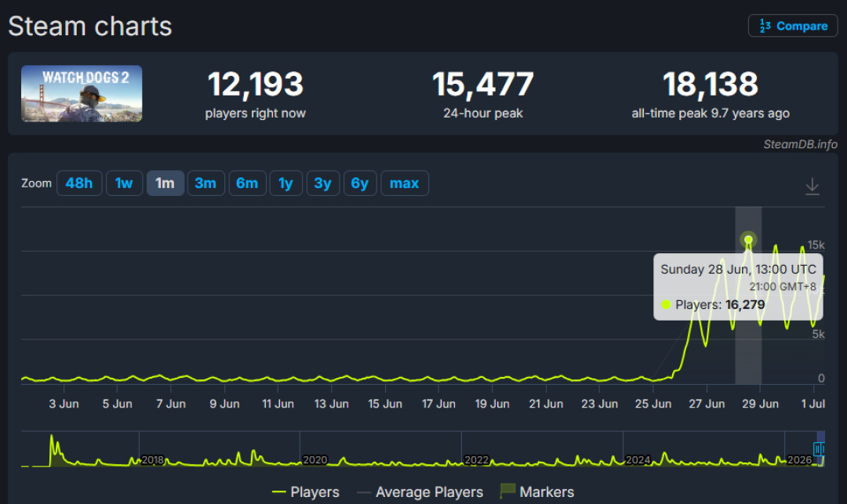847x504 pixels.
Task: Select the max zoom range
Action: point(405,183)
